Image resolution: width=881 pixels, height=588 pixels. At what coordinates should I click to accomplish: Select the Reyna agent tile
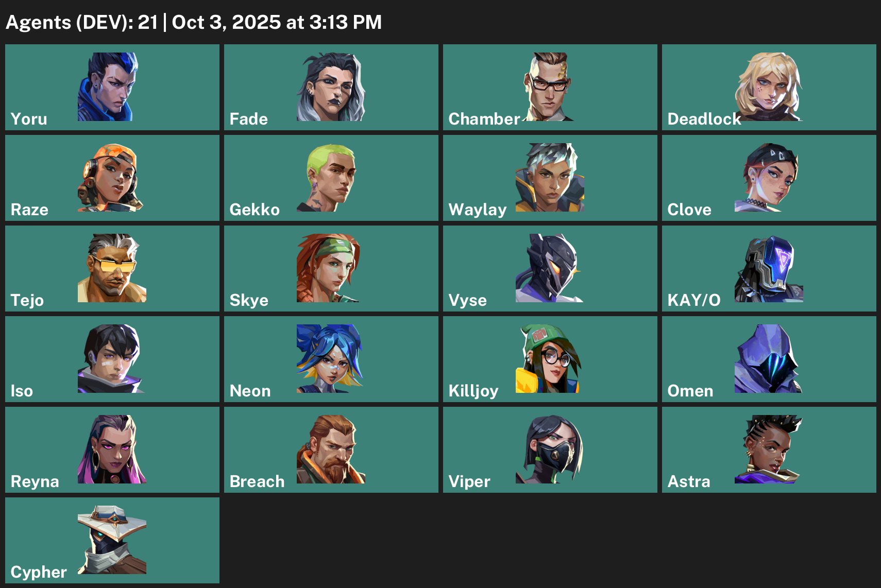(x=112, y=449)
